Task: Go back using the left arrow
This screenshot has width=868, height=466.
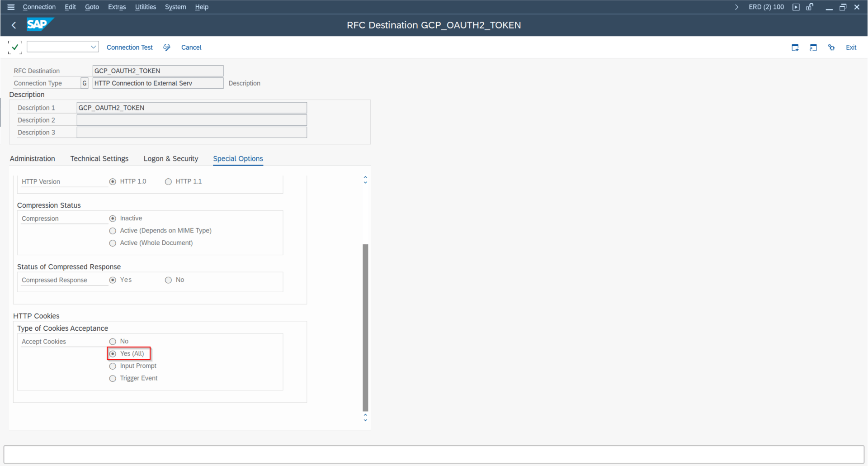Action: [14, 25]
